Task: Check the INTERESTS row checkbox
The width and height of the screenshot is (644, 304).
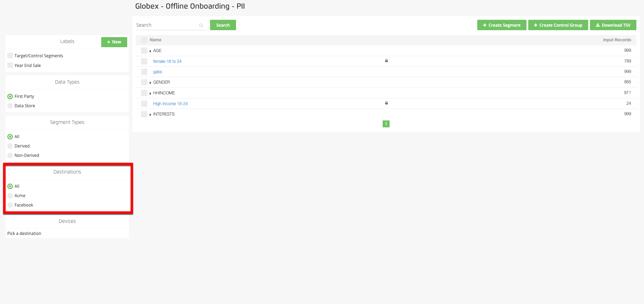Action: (144, 114)
